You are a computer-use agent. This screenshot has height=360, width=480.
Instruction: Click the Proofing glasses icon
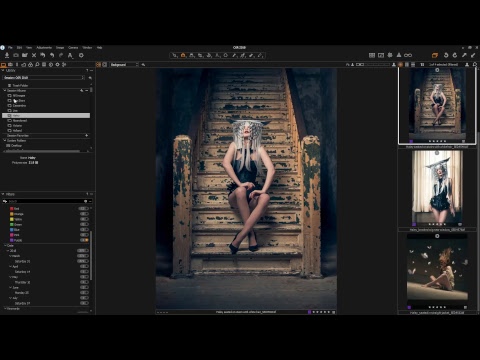coord(408,55)
